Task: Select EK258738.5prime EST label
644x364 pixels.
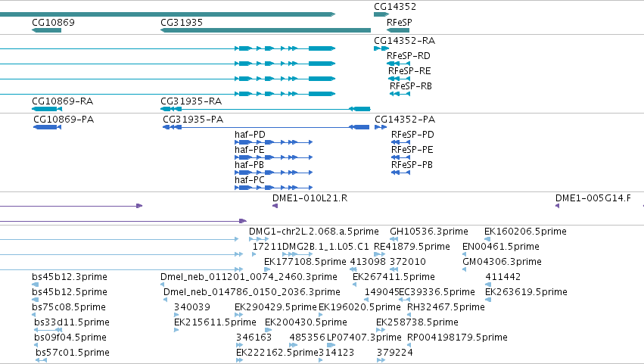Action: click(417, 323)
